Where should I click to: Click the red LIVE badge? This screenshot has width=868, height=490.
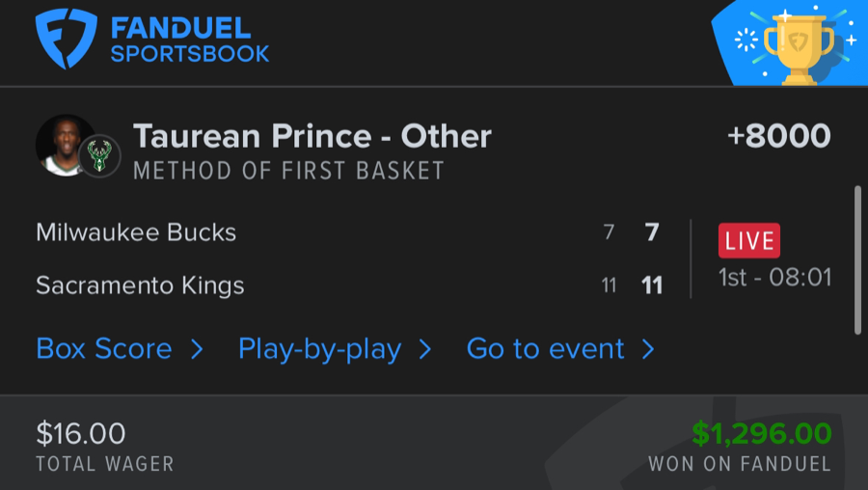pos(749,240)
